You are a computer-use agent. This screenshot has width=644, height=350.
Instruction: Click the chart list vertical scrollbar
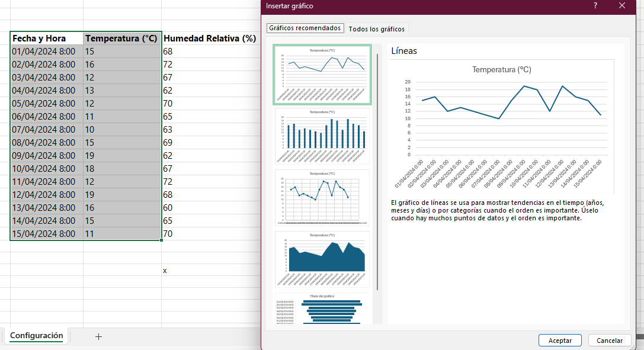[x=378, y=178]
